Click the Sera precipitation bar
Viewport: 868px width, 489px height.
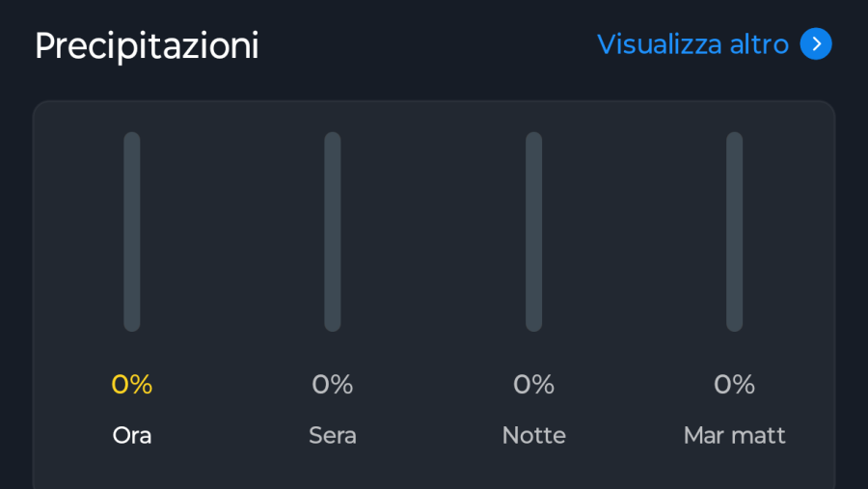pos(332,231)
